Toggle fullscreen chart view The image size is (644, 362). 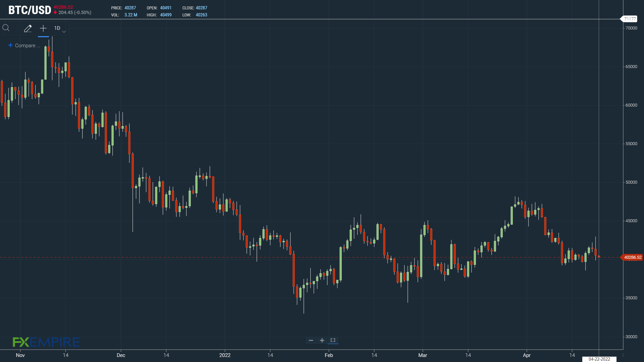[x=333, y=340]
